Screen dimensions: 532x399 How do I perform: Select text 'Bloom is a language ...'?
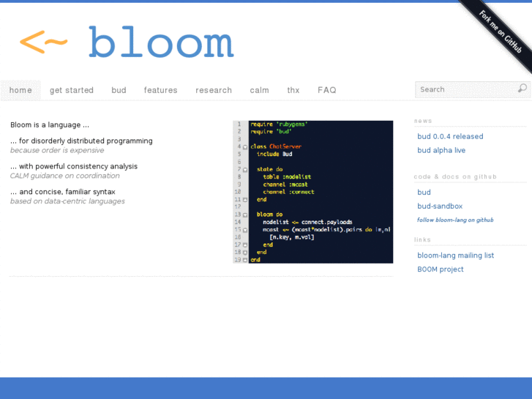pos(50,125)
